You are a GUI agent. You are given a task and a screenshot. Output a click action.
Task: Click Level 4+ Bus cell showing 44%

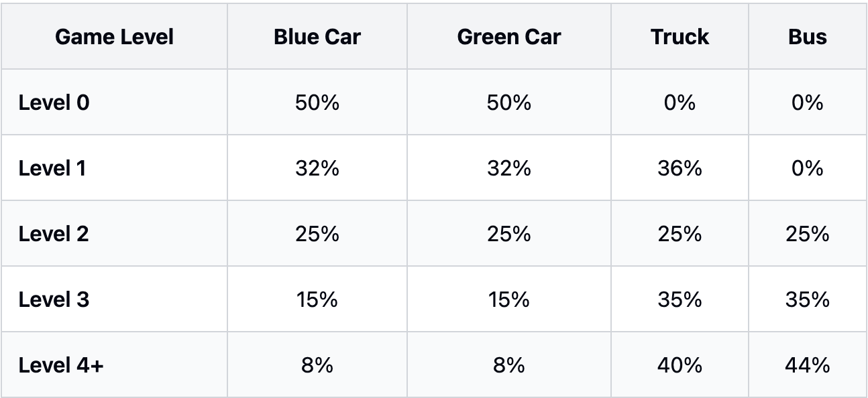(807, 365)
